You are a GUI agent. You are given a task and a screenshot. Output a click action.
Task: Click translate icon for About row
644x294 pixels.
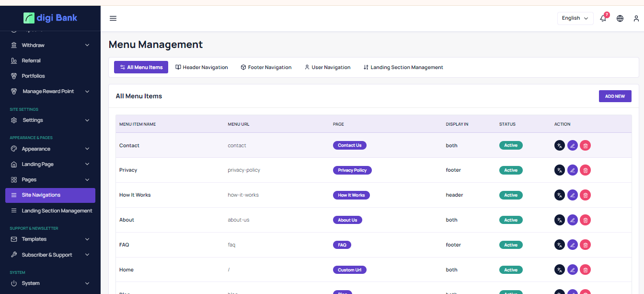click(x=560, y=220)
